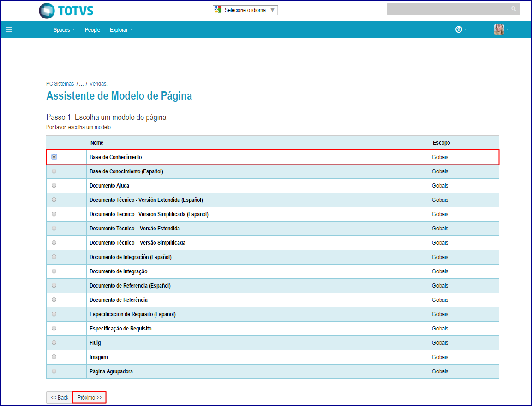
Task: Open PC Sistemas breadcrumb link
Action: [60, 84]
